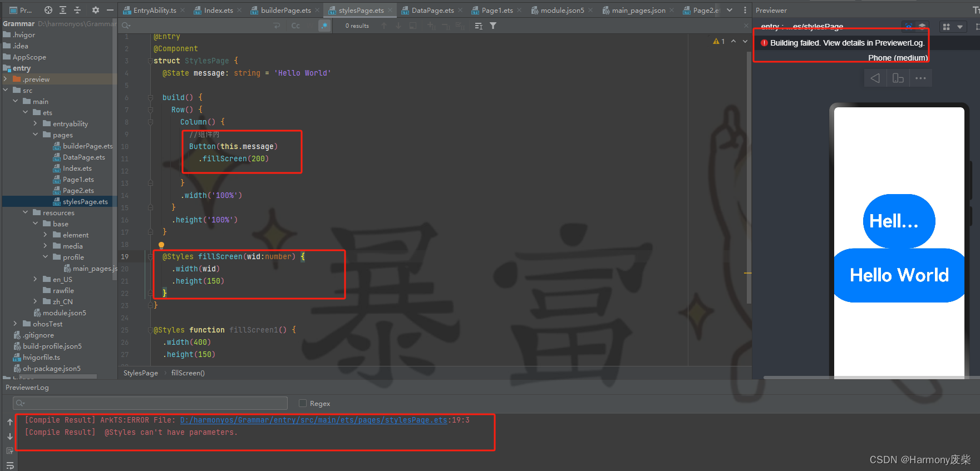Screen dimensions: 980x471
Task: Expand the en_US folder
Action: (36, 279)
